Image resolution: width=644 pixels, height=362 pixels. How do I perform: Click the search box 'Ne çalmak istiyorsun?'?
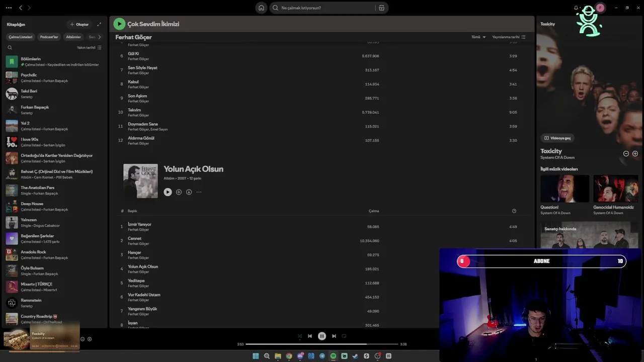click(323, 8)
